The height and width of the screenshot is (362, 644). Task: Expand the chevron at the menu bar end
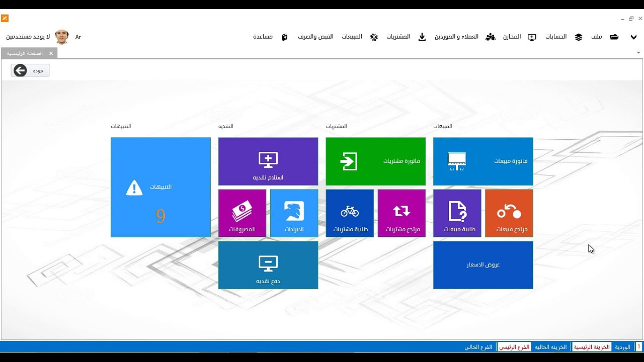633,37
